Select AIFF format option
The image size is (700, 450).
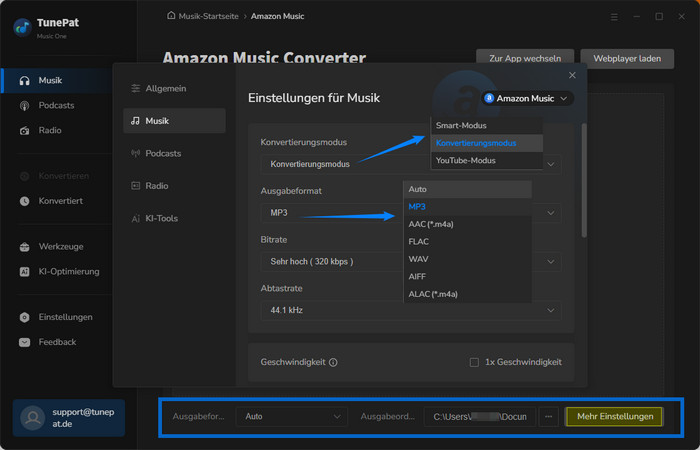click(x=467, y=276)
